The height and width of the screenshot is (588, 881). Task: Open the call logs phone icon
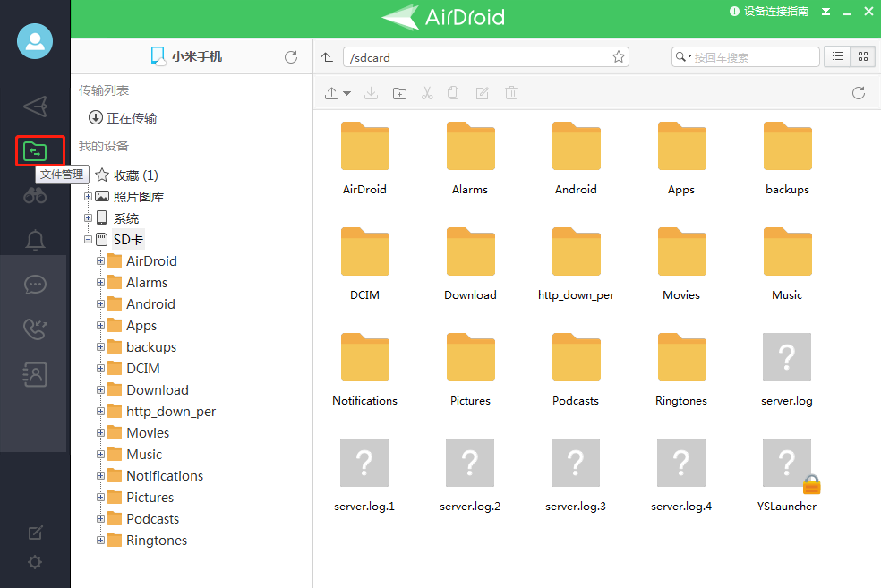click(35, 329)
